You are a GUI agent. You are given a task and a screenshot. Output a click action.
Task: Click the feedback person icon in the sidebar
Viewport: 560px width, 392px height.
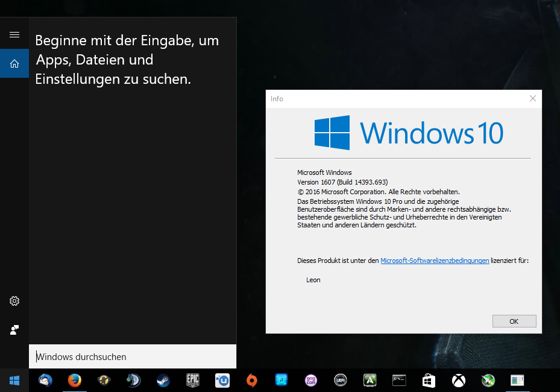click(14, 330)
